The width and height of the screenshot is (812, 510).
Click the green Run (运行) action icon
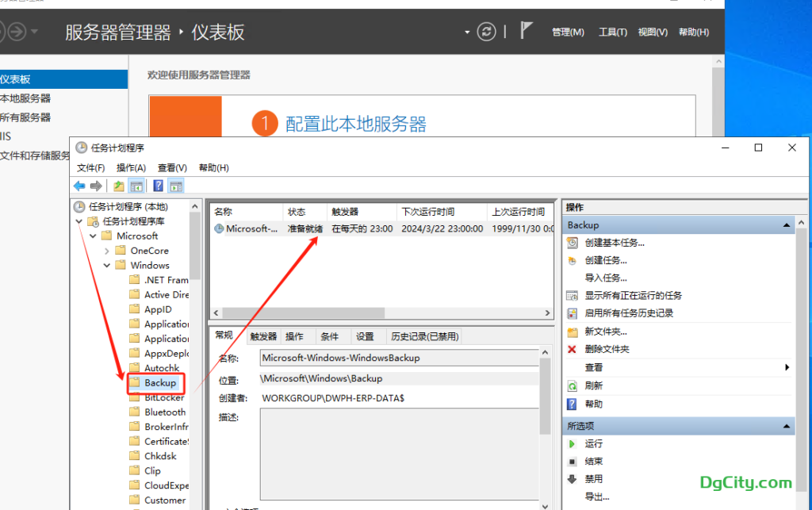572,444
